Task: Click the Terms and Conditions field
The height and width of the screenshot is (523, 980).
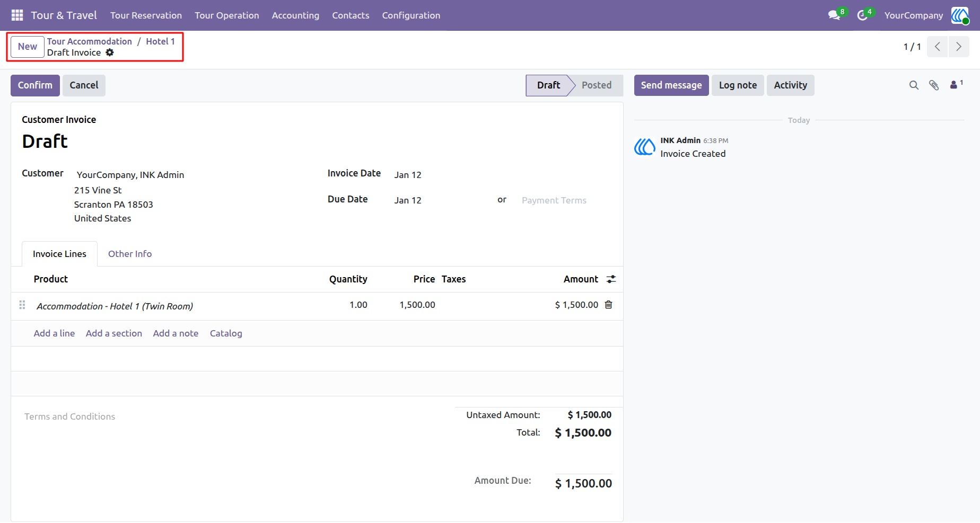Action: click(69, 416)
